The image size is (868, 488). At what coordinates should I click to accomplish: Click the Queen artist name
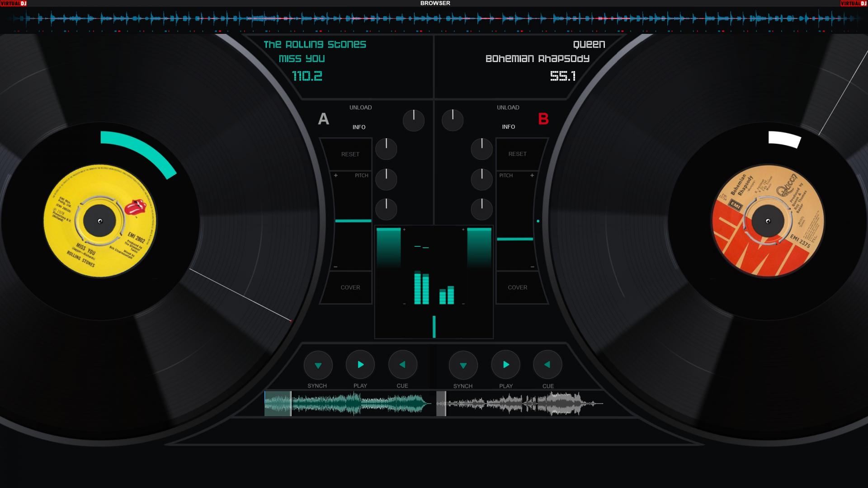click(589, 44)
